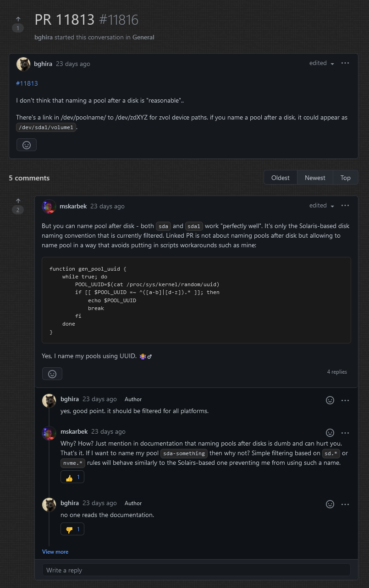This screenshot has height=588, width=369.
Task: Open three-dot menu on mskarbek's top comment
Action: click(x=345, y=206)
